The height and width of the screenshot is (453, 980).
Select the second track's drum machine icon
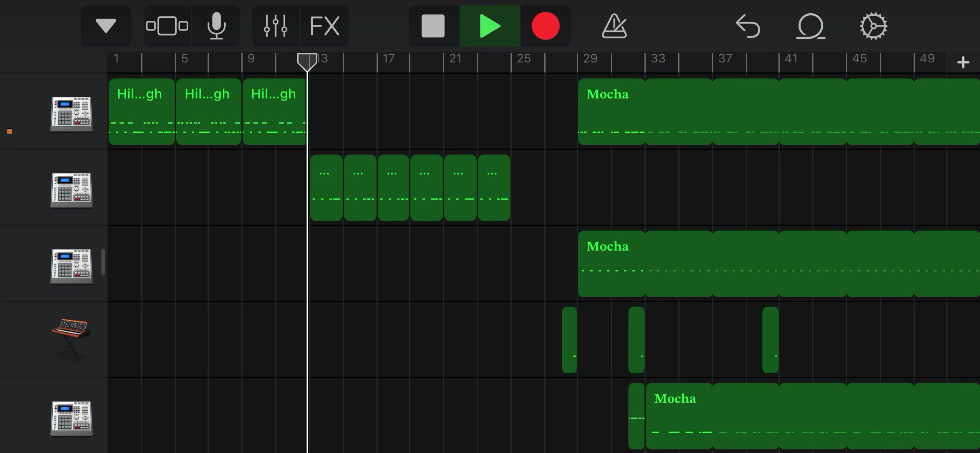[72, 190]
